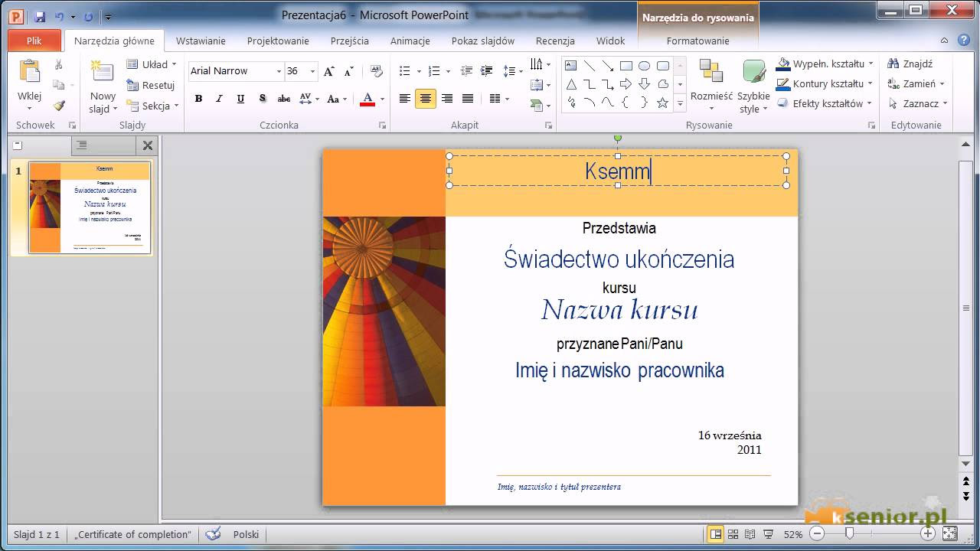The height and width of the screenshot is (551, 980).
Task: Click the Cut scissors icon
Action: [59, 65]
